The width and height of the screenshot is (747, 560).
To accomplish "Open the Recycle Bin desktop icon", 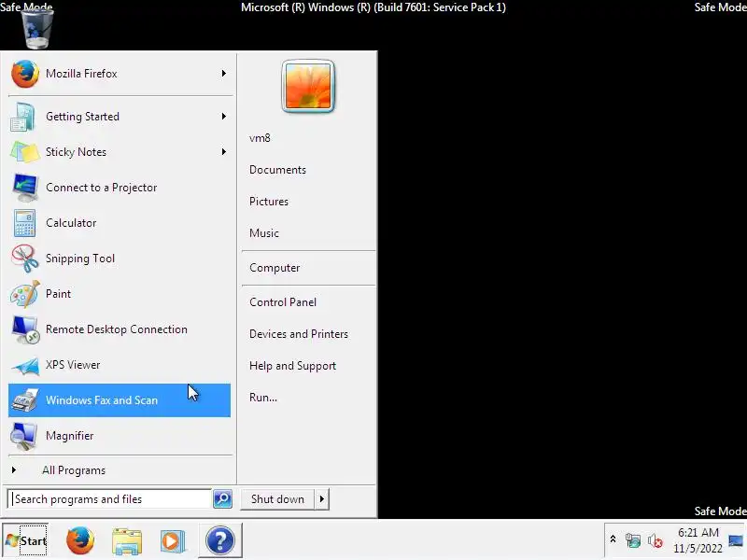I will [x=37, y=29].
